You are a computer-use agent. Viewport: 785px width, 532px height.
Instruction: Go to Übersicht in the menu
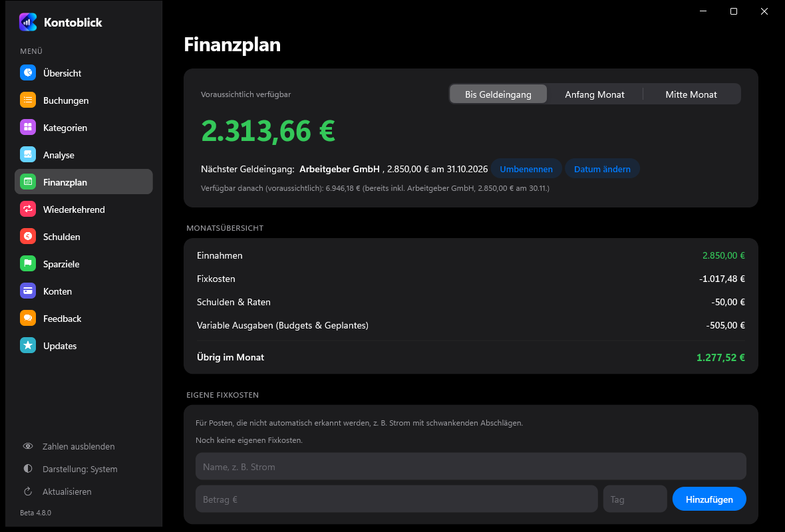tap(84, 72)
